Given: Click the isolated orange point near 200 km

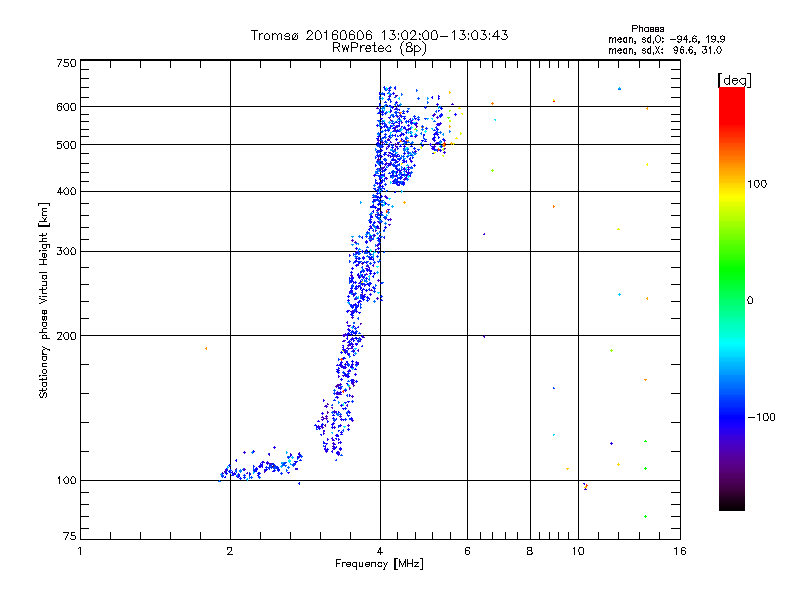Looking at the screenshot, I should (x=206, y=348).
